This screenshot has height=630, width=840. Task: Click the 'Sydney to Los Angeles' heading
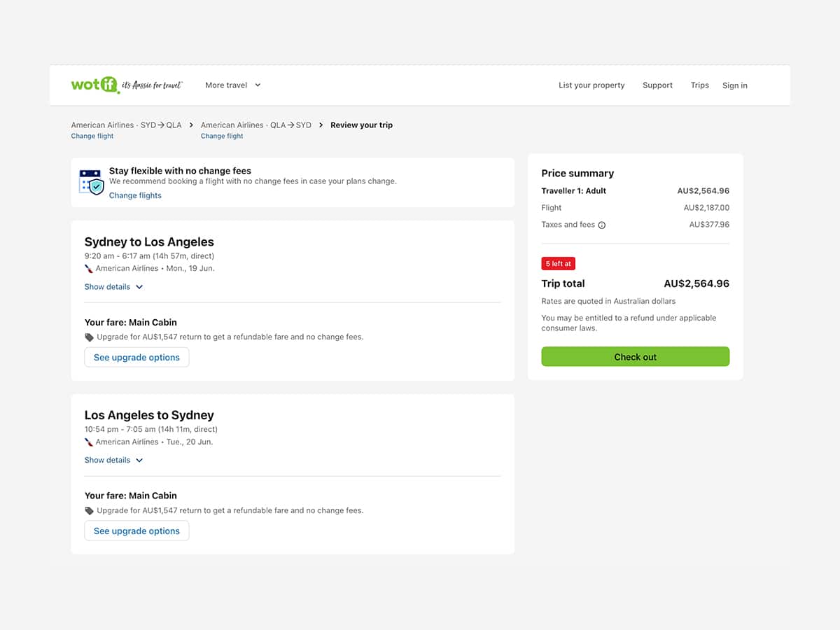[x=149, y=242]
